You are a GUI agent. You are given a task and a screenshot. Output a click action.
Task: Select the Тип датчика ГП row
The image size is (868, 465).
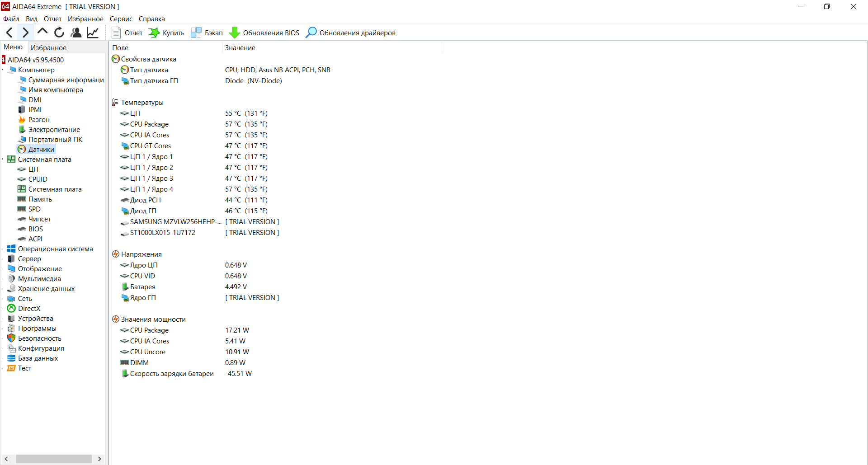pos(202,81)
